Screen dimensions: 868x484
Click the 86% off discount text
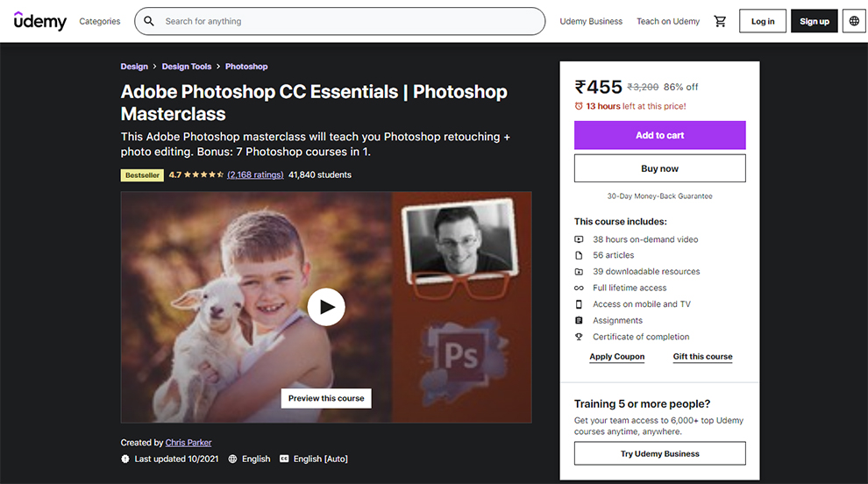[x=681, y=87]
